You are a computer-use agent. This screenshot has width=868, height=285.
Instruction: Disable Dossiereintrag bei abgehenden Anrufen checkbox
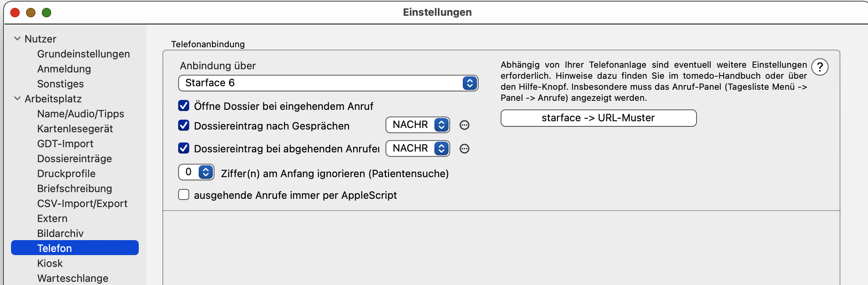184,148
